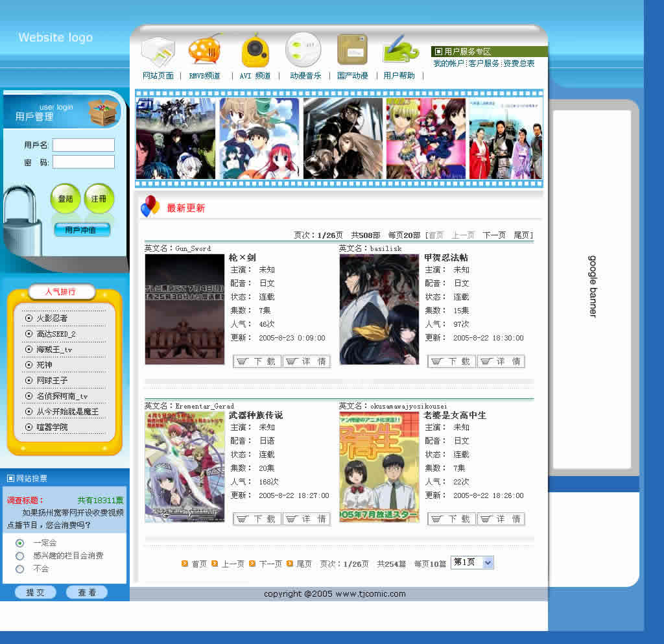
Task: Open 火影忍者 in popularity ranking
Action: pyautogui.click(x=52, y=318)
